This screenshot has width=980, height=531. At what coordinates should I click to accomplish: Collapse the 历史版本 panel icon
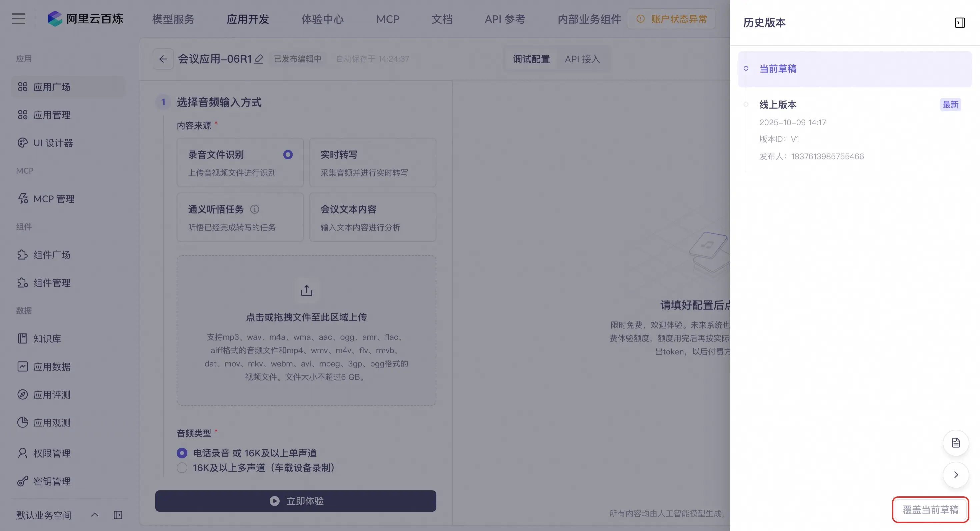click(x=959, y=23)
